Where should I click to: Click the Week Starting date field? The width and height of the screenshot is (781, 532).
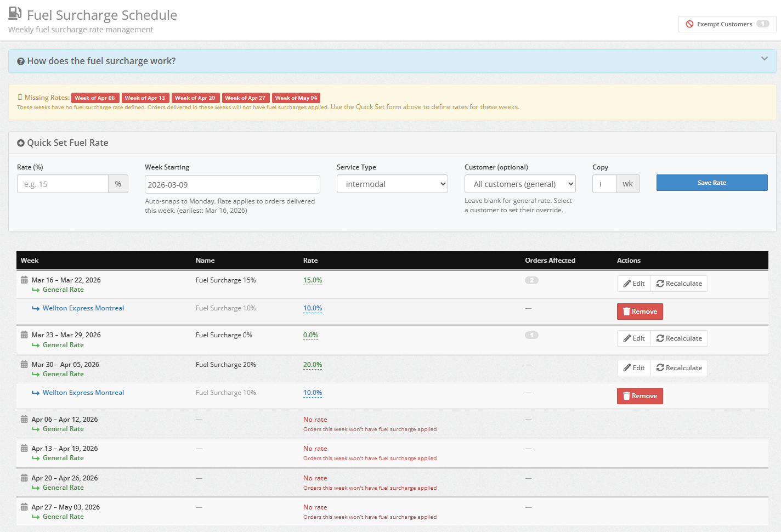pos(232,184)
